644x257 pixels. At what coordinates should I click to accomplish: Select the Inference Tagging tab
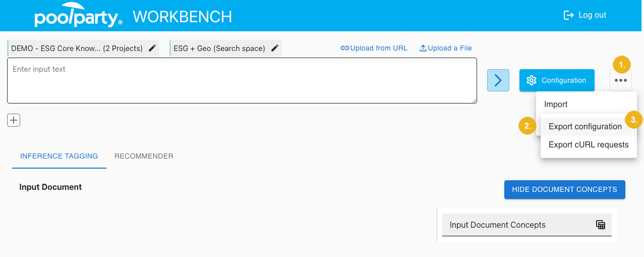click(x=59, y=156)
